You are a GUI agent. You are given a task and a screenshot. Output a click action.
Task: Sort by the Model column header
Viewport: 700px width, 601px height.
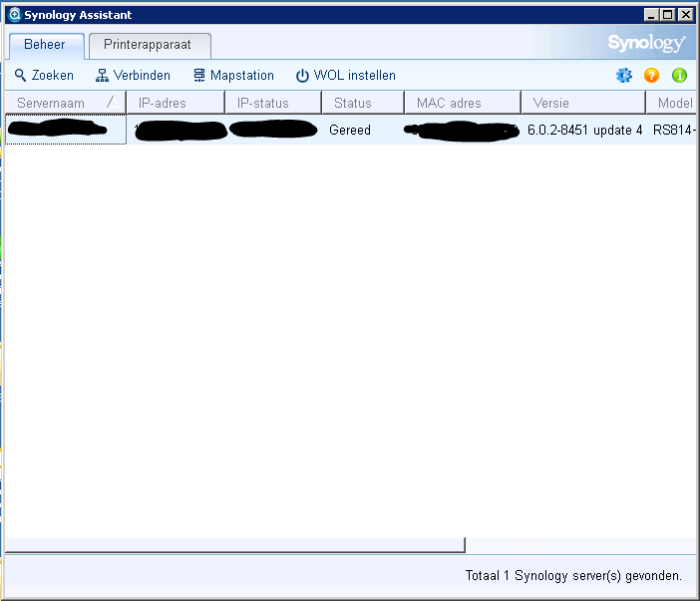pos(671,103)
